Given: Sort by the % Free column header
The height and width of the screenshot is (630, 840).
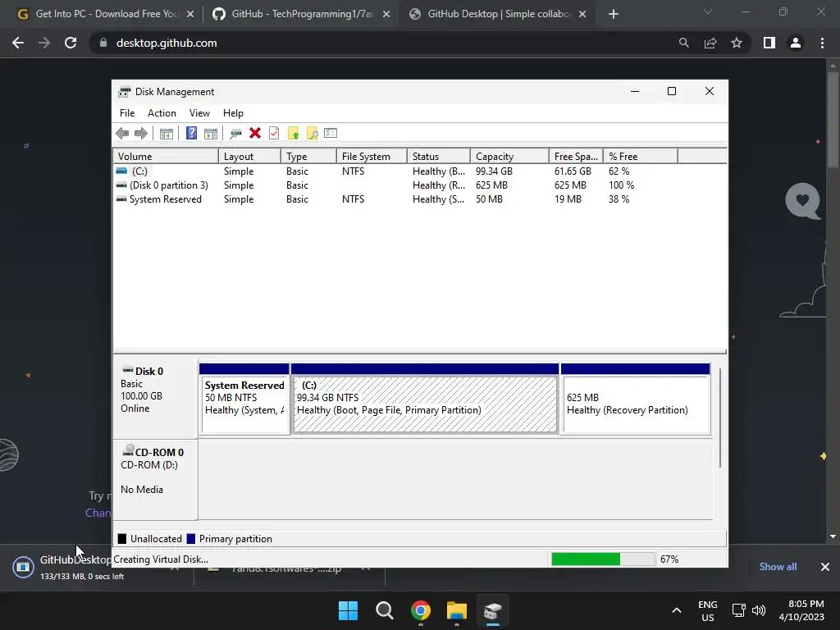Looking at the screenshot, I should [x=641, y=157].
